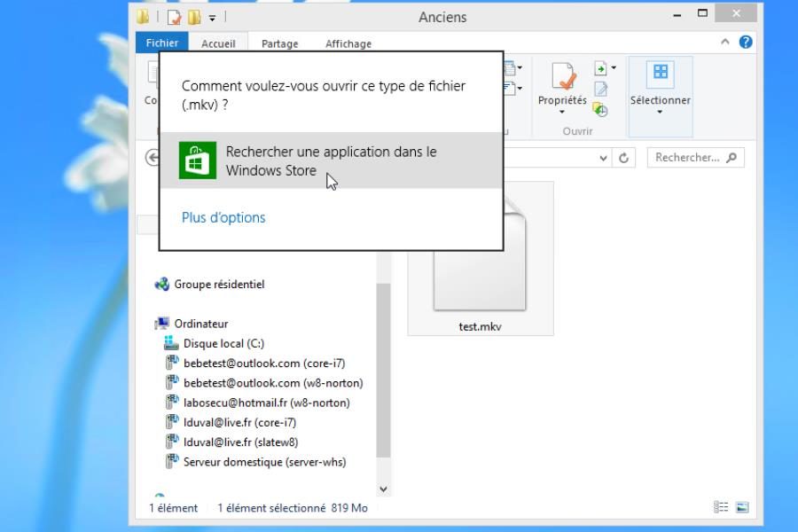Select the test.mkv file thumbnail
The image size is (798, 532).
point(480,257)
